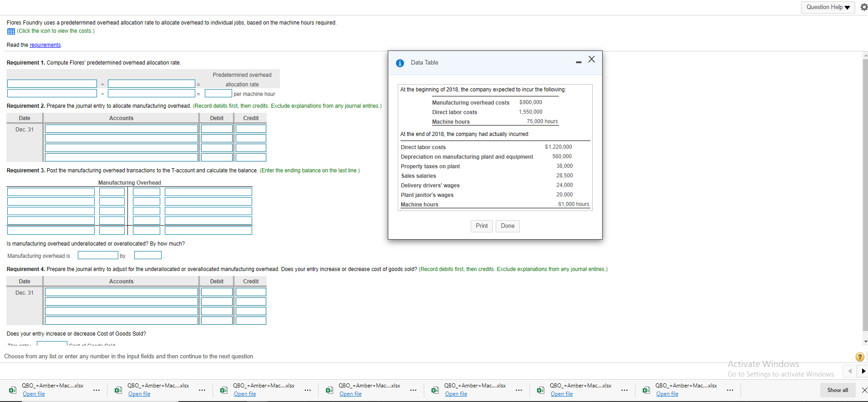This screenshot has width=868, height=402.
Task: Click first Debit field in Requirement 2 journal entry
Action: point(217,129)
